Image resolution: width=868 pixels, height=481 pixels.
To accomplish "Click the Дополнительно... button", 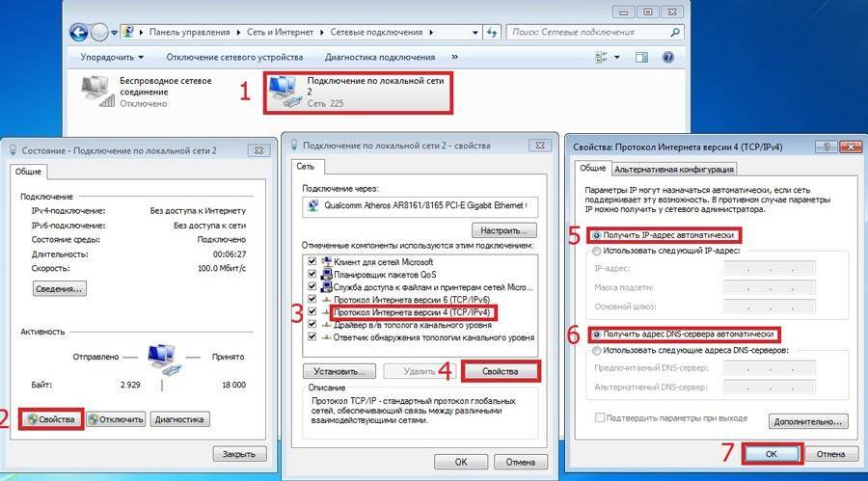I will tap(808, 421).
